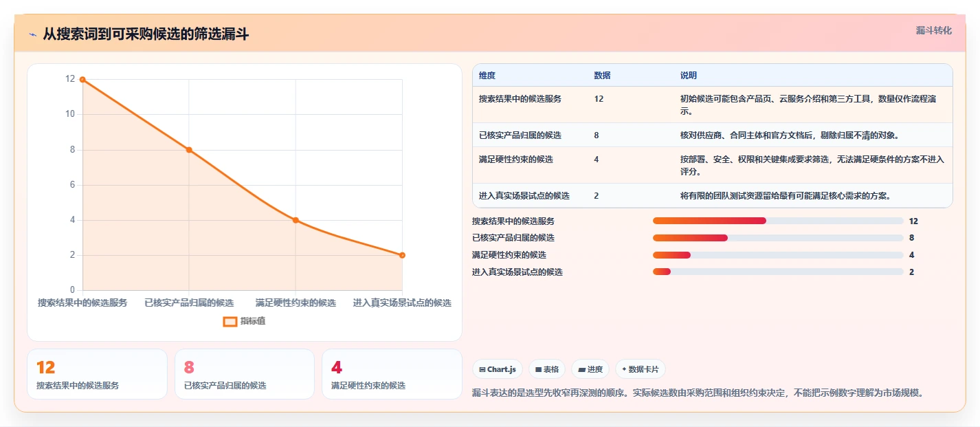Viewport: 980px width, 427px height.
Task: Click the 漏斗转化 tag in header
Action: pyautogui.click(x=934, y=30)
